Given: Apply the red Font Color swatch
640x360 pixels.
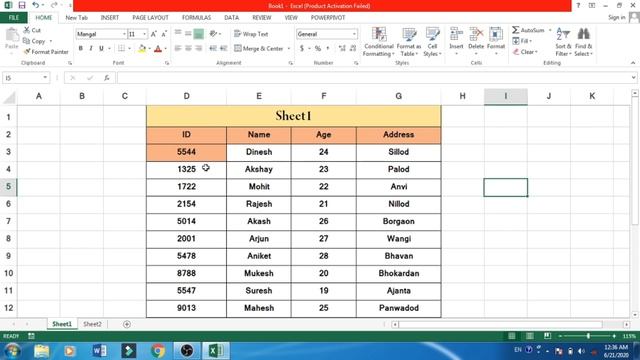Looking at the screenshot, I should point(158,49).
